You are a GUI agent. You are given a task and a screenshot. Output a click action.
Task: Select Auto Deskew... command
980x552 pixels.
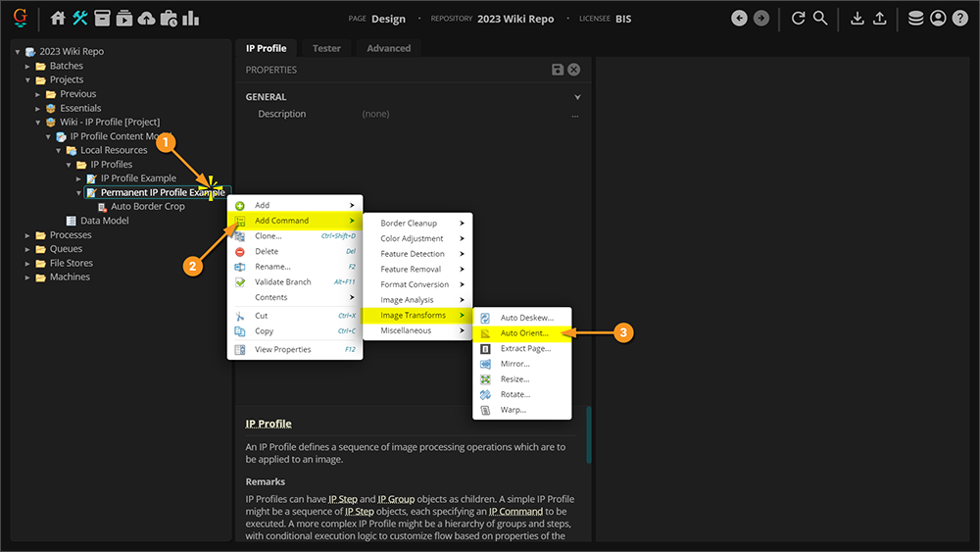[522, 318]
